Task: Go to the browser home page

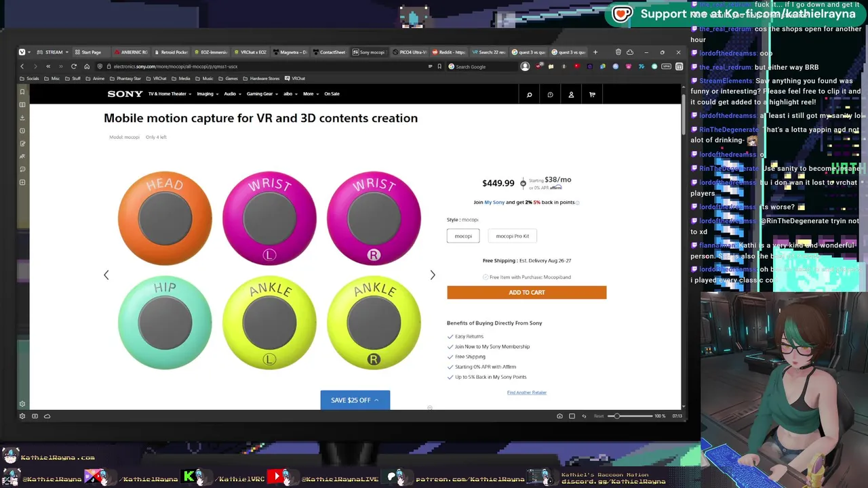Action: (87, 66)
